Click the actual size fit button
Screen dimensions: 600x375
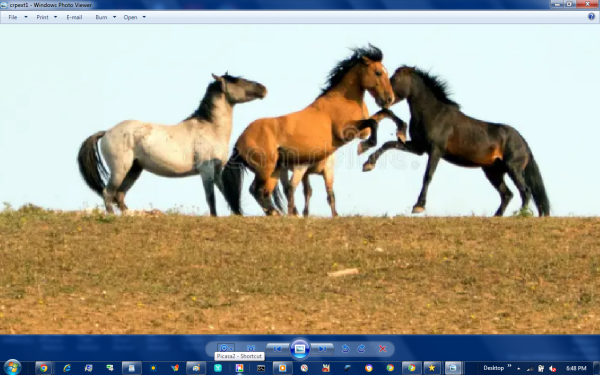pyautogui.click(x=251, y=348)
